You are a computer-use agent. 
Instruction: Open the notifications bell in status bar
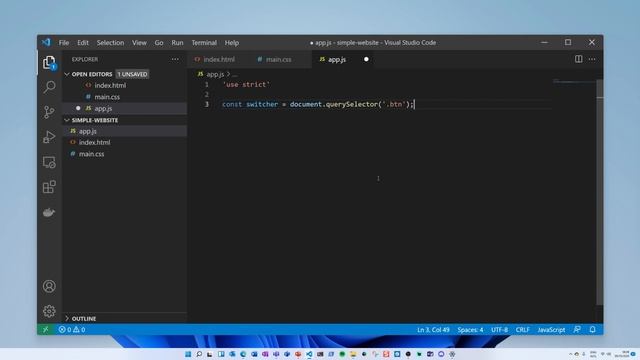pos(592,329)
